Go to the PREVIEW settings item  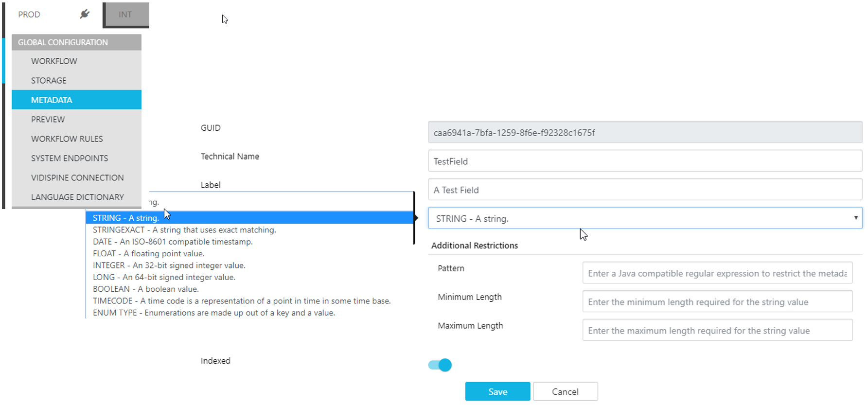coord(48,120)
